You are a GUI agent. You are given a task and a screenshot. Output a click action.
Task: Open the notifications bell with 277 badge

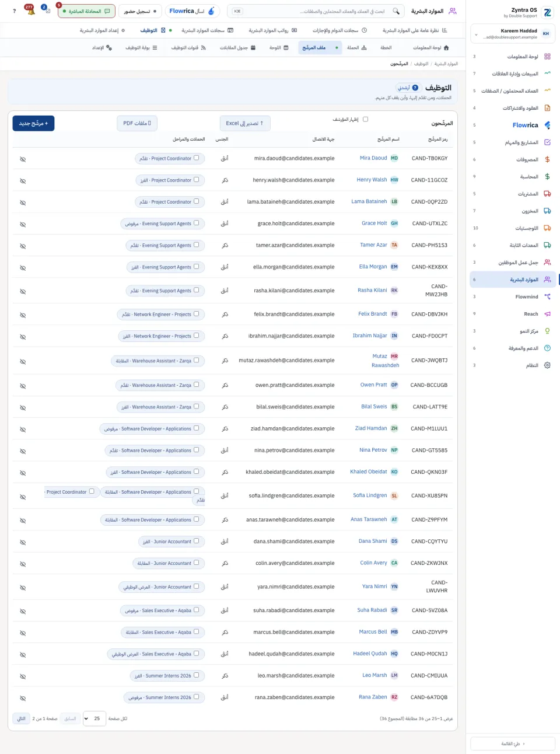tap(30, 11)
